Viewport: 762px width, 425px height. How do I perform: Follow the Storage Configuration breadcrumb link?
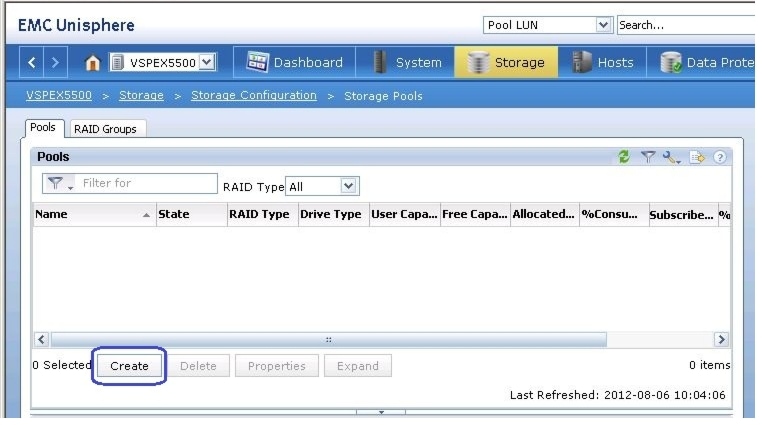tap(254, 96)
